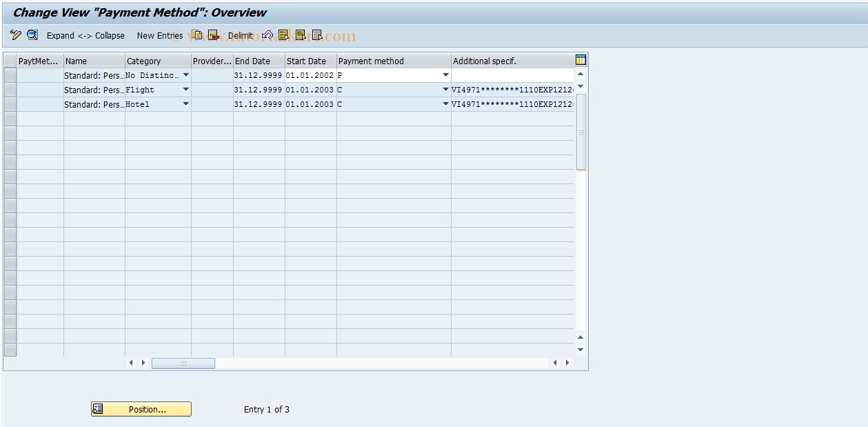The height and width of the screenshot is (427, 868).
Task: Open Category dropdown for No Distinc row
Action: pos(185,75)
